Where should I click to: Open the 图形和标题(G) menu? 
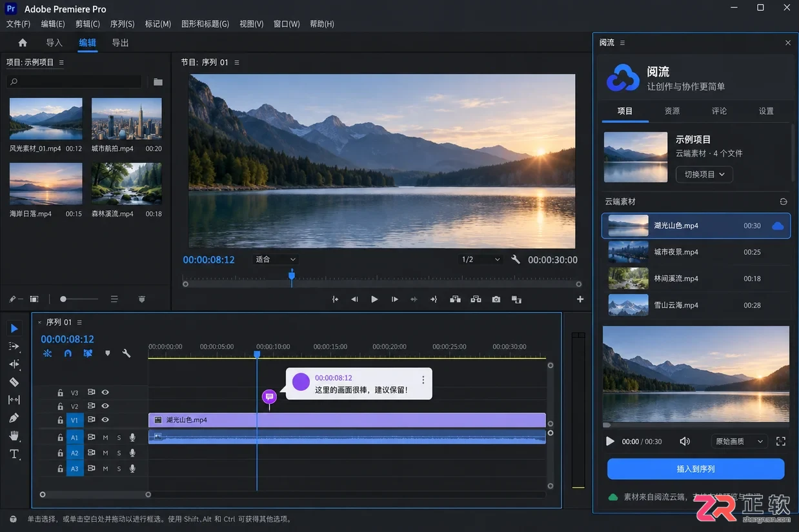click(205, 24)
